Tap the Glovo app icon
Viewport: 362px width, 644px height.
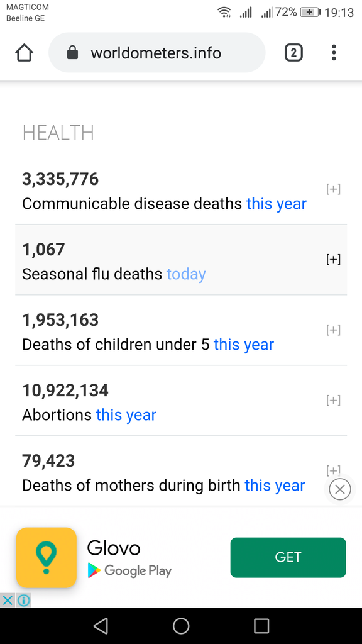(x=47, y=557)
